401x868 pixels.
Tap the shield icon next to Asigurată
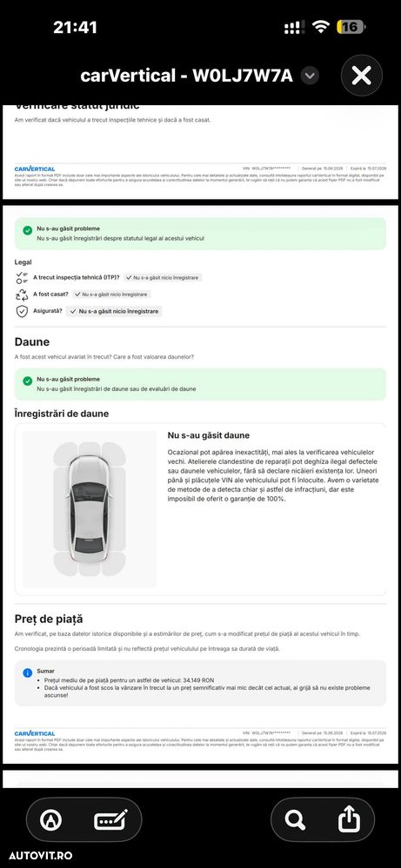pyautogui.click(x=22, y=311)
